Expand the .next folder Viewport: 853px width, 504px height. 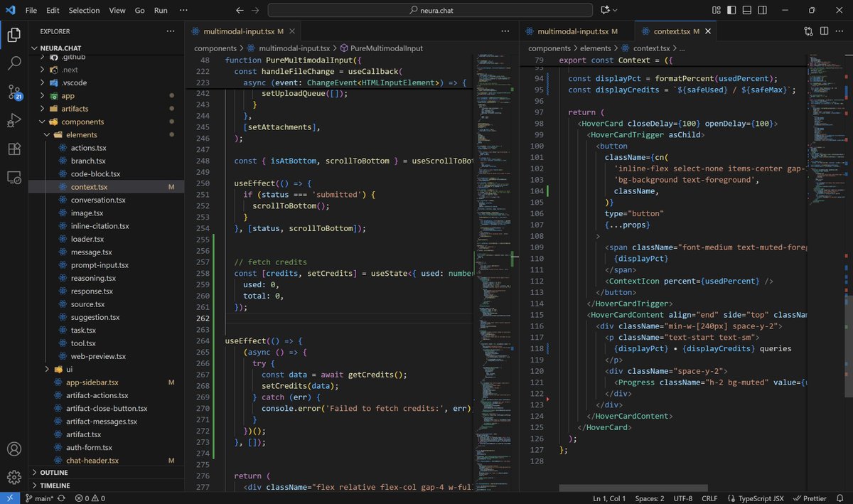coord(43,70)
